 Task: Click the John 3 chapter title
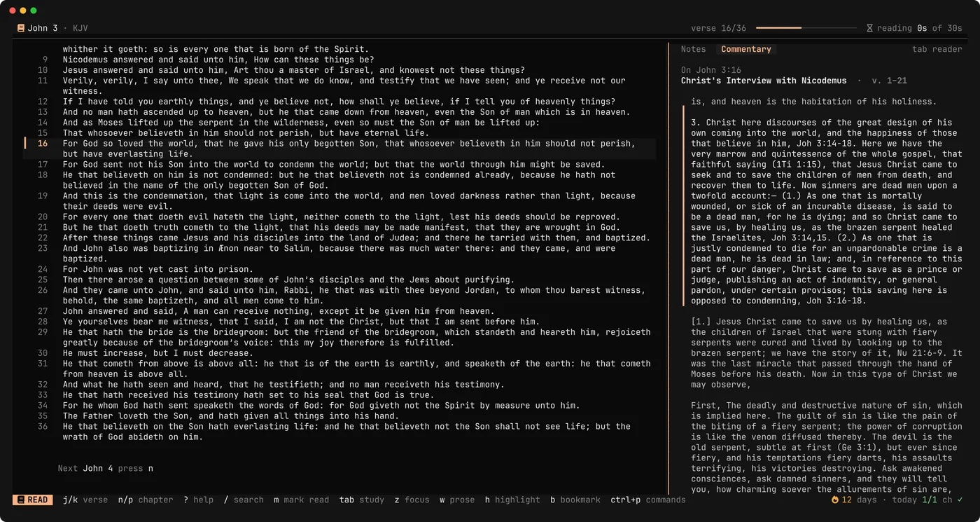[43, 28]
